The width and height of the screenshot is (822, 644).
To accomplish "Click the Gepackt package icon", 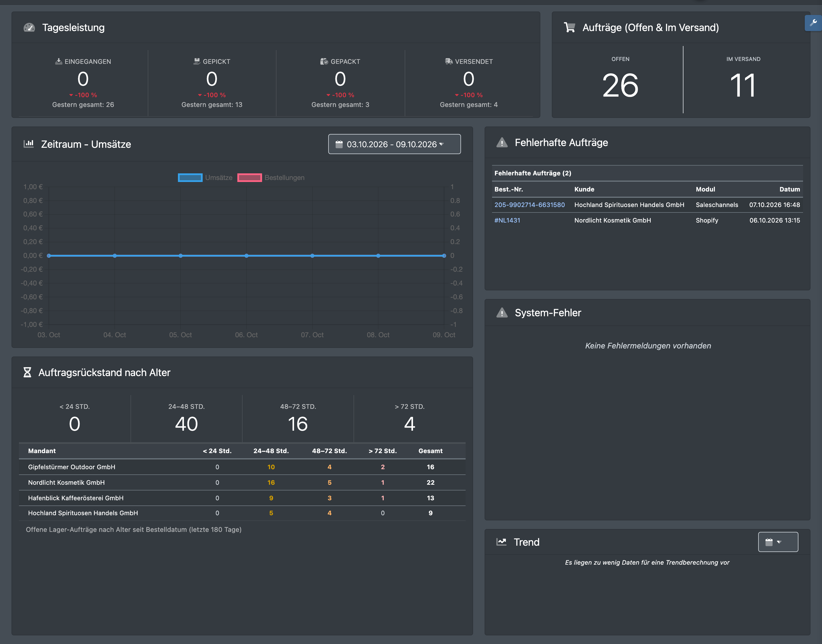I will coord(324,62).
